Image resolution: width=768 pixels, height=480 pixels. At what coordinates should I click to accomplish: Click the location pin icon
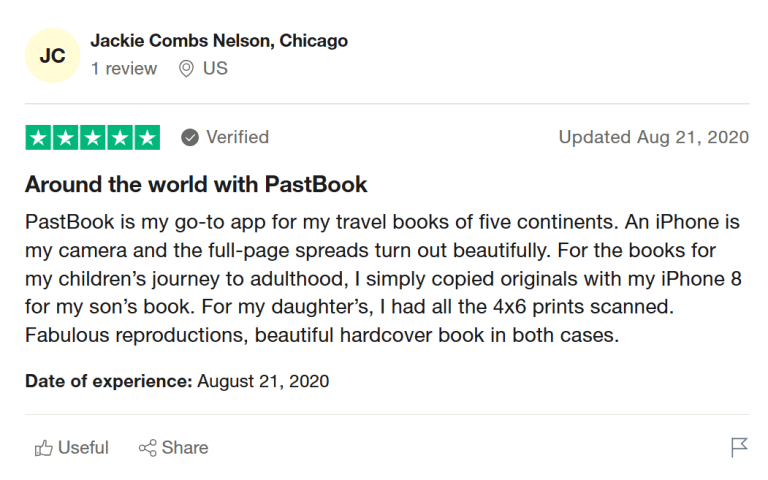click(x=185, y=69)
